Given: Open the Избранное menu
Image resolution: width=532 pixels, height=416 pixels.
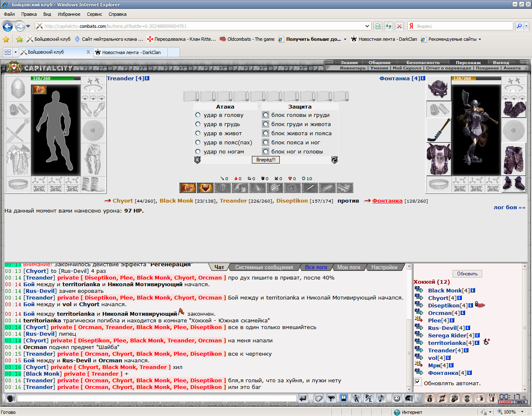Looking at the screenshot, I should coord(69,14).
